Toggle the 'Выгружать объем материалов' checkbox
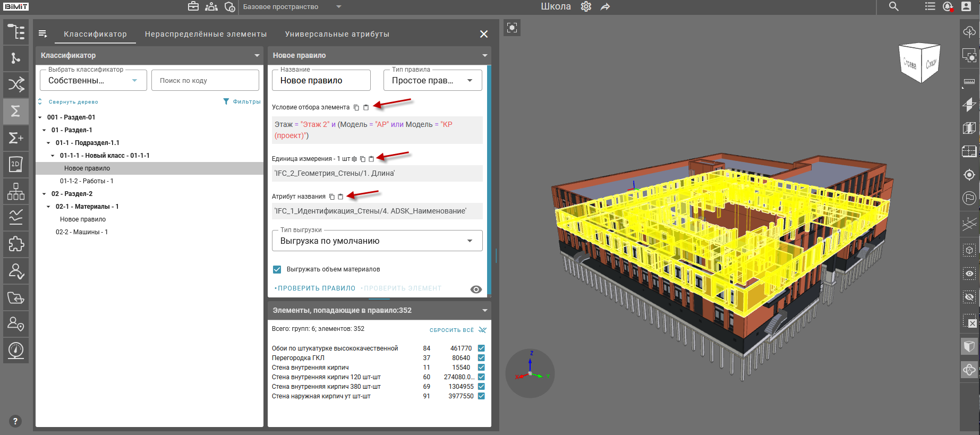The image size is (980, 435). (x=277, y=269)
